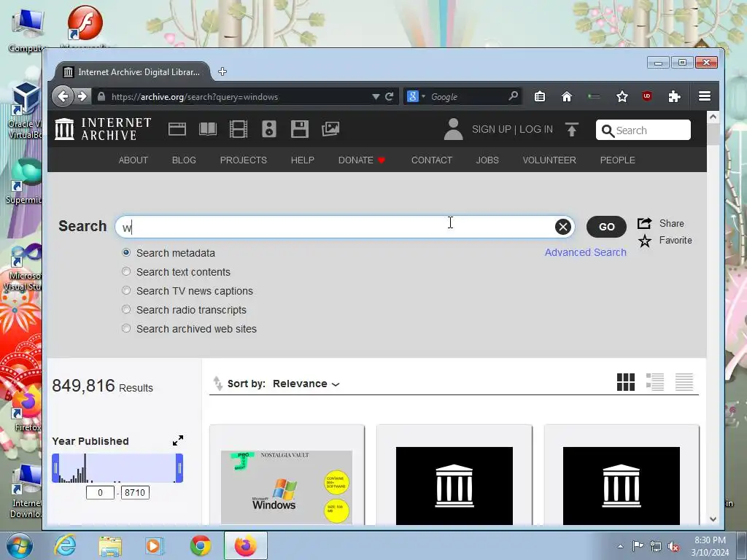Open the DONATE menu item
Viewport: 747px width, 560px height.
(361, 160)
